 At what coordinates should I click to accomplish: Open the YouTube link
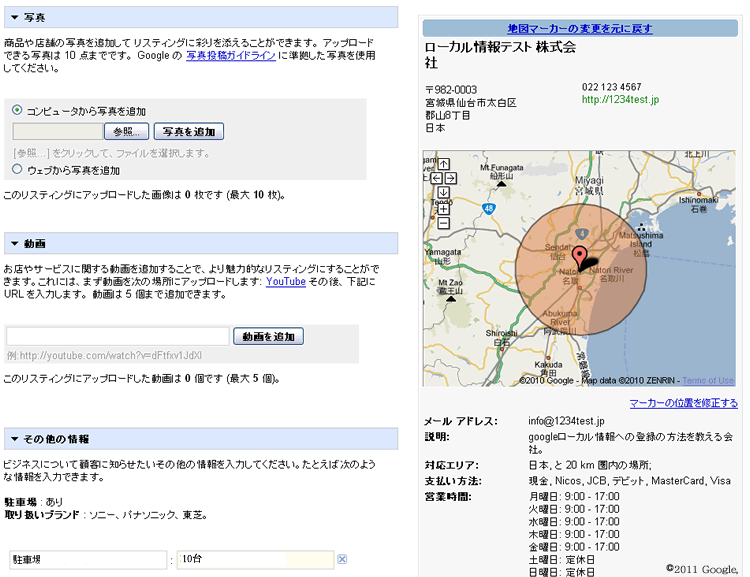(286, 281)
